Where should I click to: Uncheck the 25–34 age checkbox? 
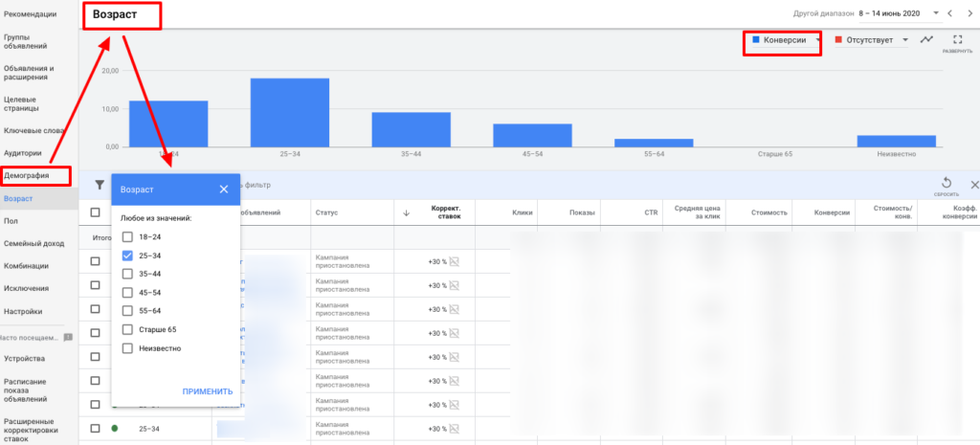[127, 256]
